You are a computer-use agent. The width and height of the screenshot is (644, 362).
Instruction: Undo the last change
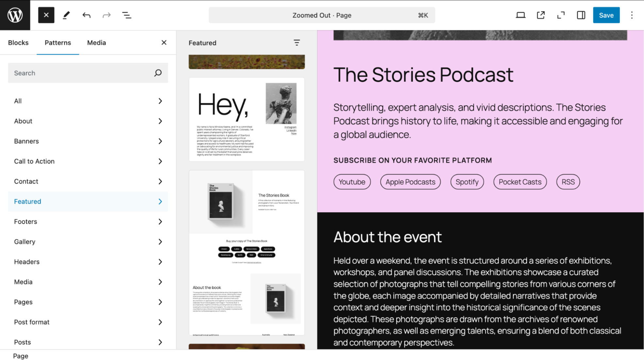pyautogui.click(x=86, y=15)
